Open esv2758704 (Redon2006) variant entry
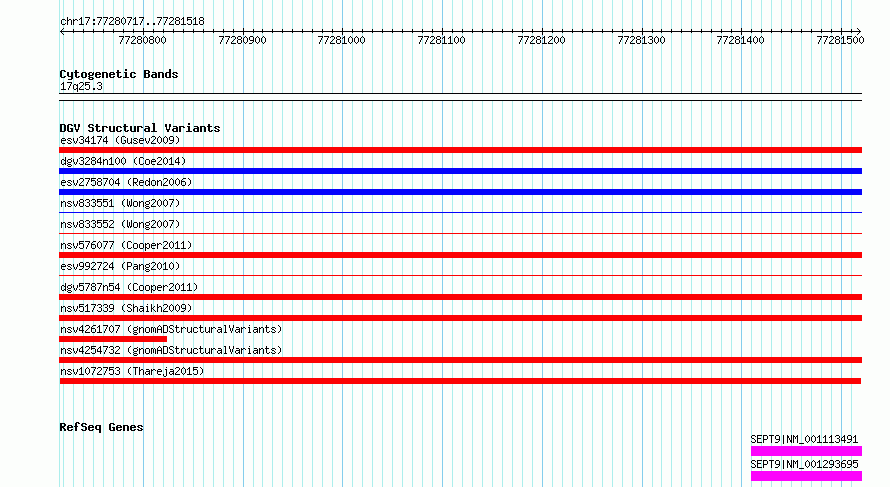 126,182
